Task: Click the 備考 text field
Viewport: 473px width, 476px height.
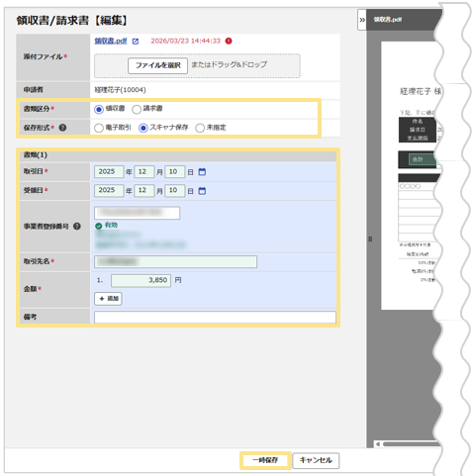Action: pyautogui.click(x=215, y=317)
